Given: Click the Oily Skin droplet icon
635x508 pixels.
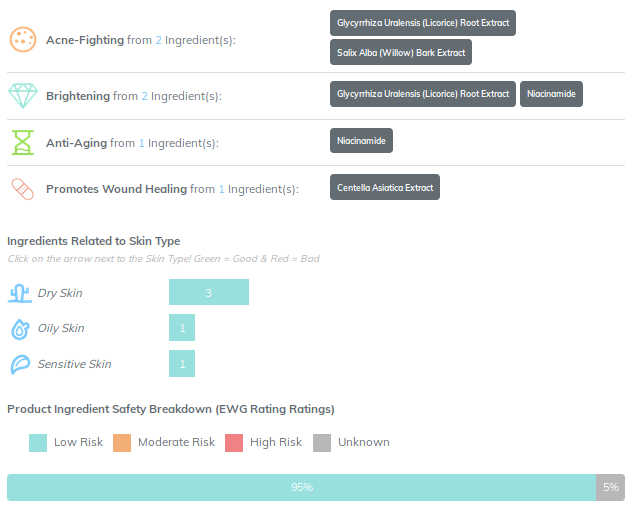Looking at the screenshot, I should click(x=20, y=328).
